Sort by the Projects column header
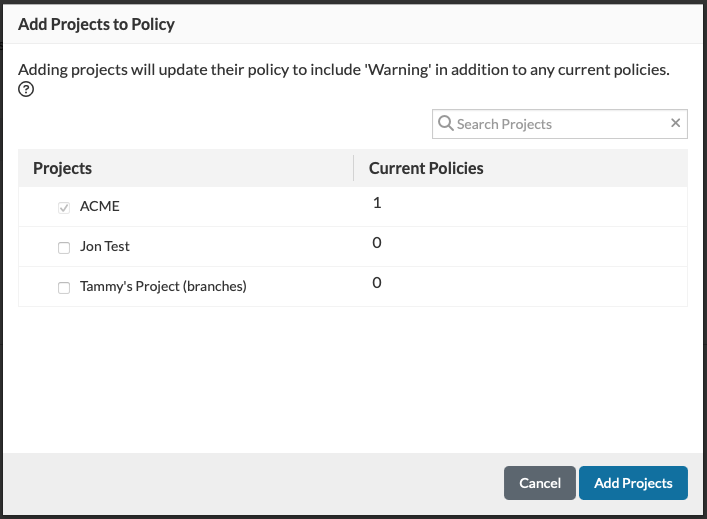The image size is (707, 519). tap(63, 168)
